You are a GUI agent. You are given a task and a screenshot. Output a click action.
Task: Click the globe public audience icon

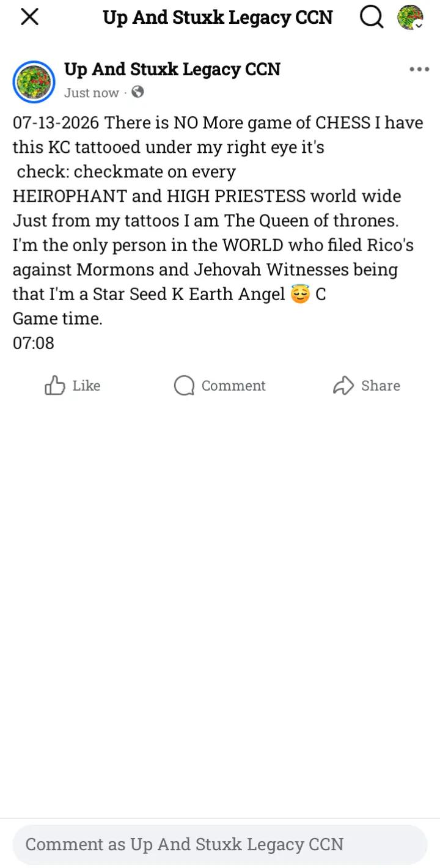point(138,92)
